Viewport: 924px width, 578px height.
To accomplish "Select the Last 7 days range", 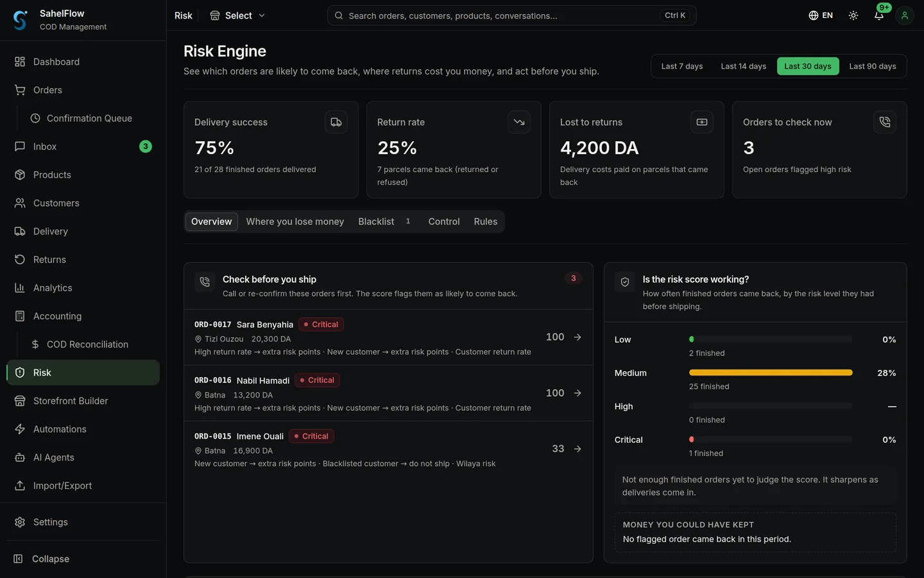I will [682, 66].
